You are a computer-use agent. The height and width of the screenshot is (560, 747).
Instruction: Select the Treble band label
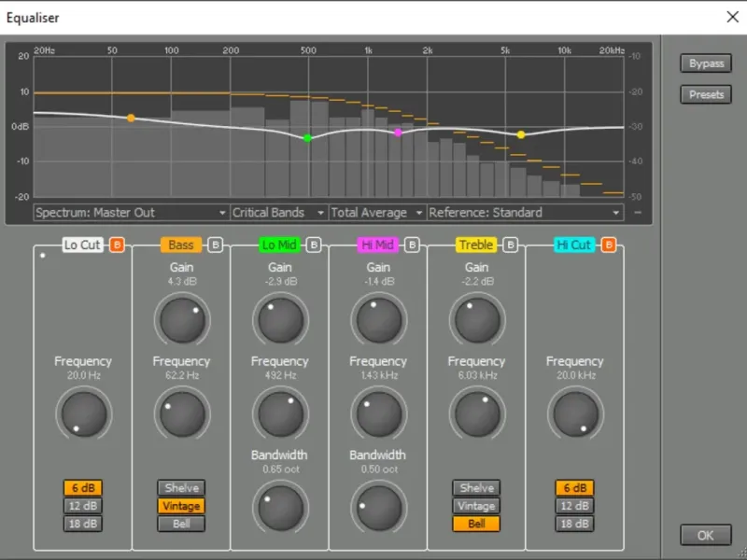pos(476,245)
